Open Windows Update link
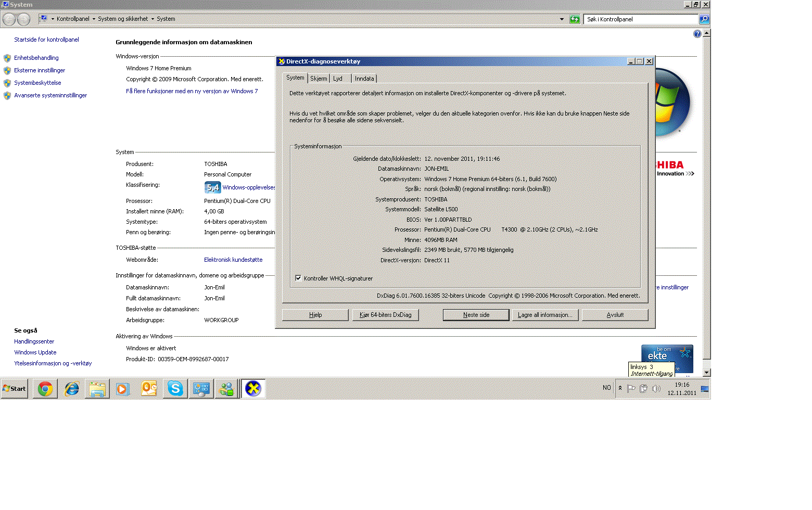Image resolution: width=812 pixels, height=510 pixels. (35, 352)
